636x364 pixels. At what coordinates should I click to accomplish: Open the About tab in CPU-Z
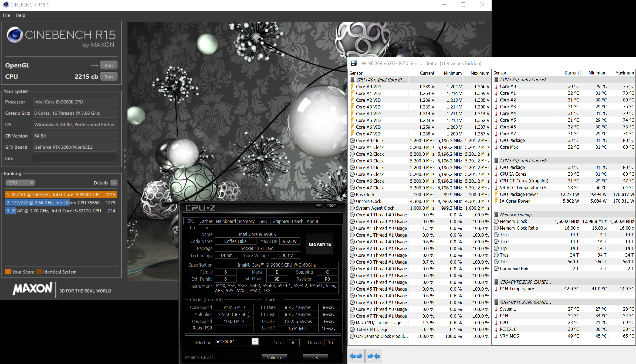[312, 221]
